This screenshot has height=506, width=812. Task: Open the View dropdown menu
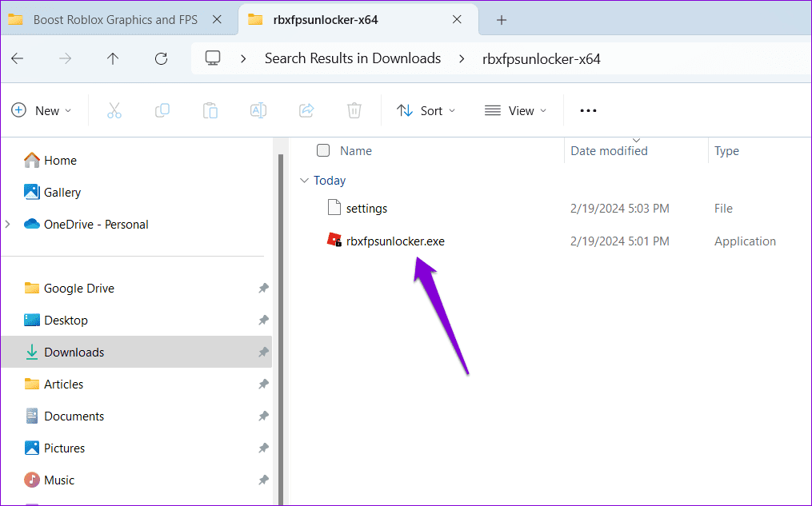coord(516,111)
